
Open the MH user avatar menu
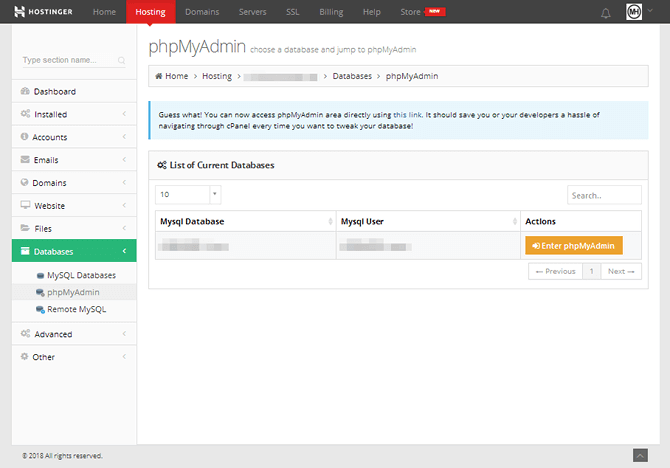click(x=634, y=12)
